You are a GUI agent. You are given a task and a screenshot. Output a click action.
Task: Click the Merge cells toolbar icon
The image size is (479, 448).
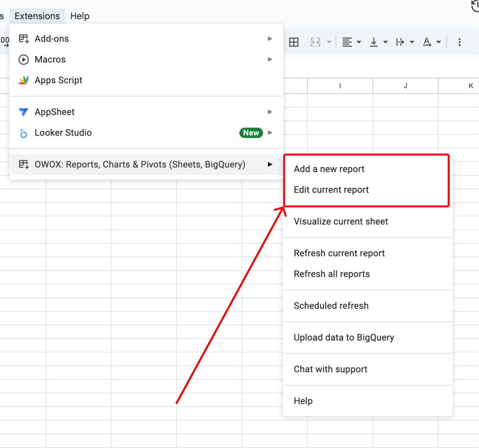pos(315,42)
